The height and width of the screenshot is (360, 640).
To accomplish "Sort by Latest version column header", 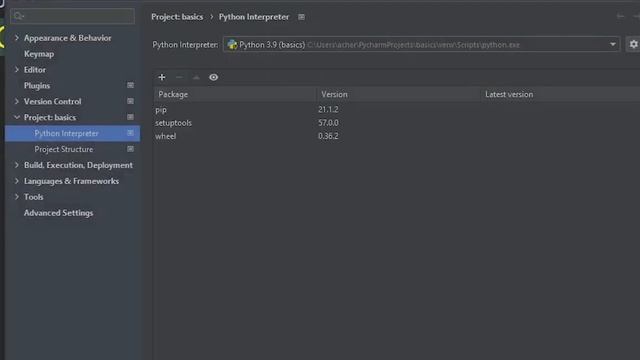I will [560, 94].
